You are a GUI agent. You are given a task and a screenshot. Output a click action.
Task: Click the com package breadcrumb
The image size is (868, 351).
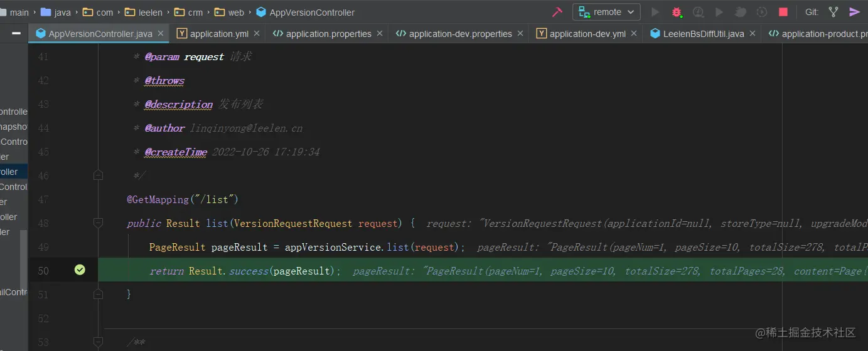tap(98, 12)
